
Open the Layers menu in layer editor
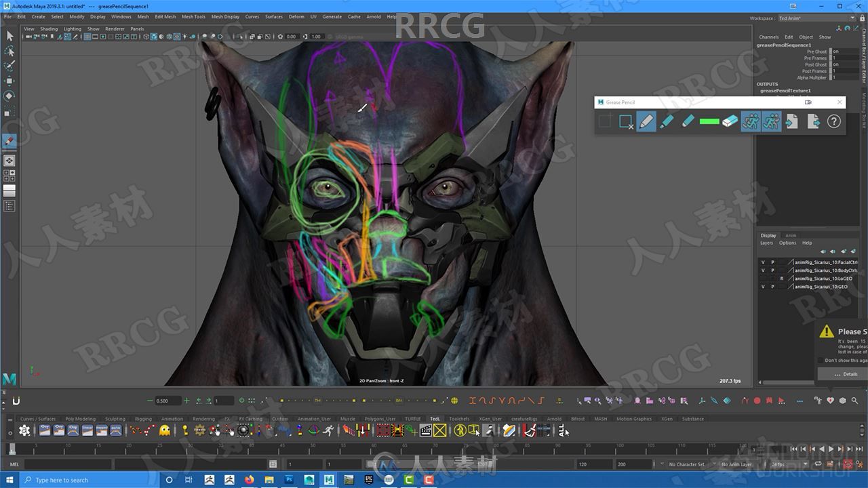pos(766,243)
